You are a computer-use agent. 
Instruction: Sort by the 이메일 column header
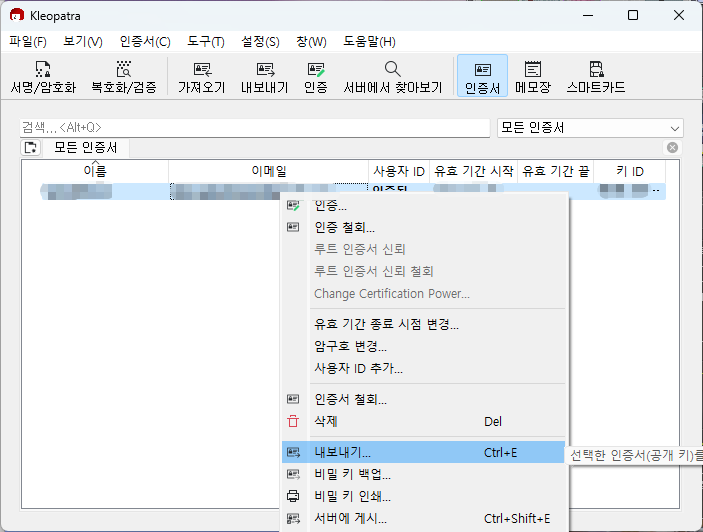269,171
